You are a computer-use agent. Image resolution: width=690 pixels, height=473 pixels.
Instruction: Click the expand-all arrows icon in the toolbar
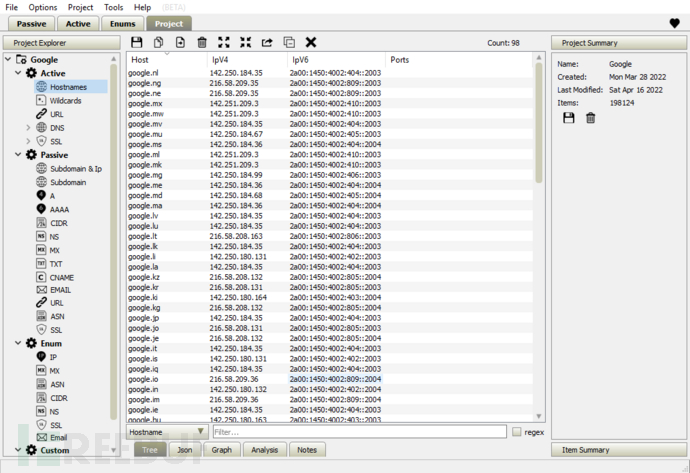[224, 42]
